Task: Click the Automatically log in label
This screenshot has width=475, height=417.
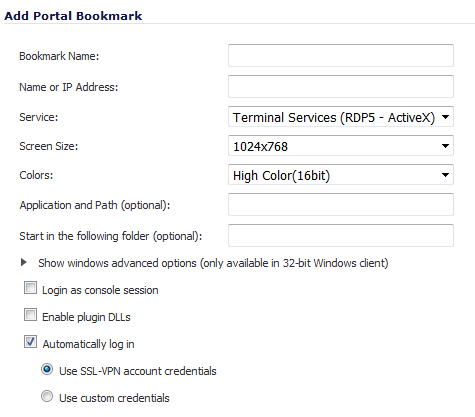Action: (88, 344)
